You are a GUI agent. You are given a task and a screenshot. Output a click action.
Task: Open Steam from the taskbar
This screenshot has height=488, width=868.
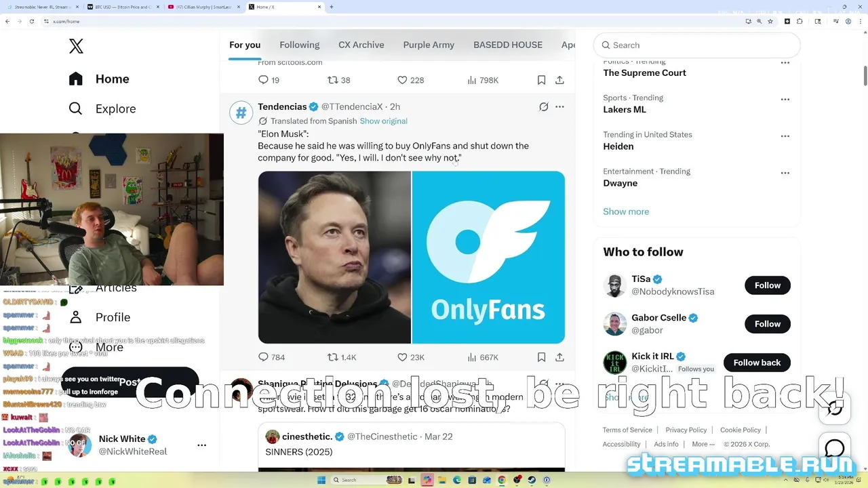[532, 480]
